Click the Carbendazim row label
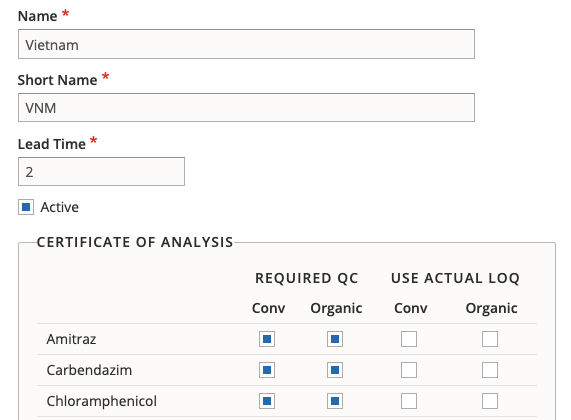The image size is (571, 420). [x=89, y=370]
